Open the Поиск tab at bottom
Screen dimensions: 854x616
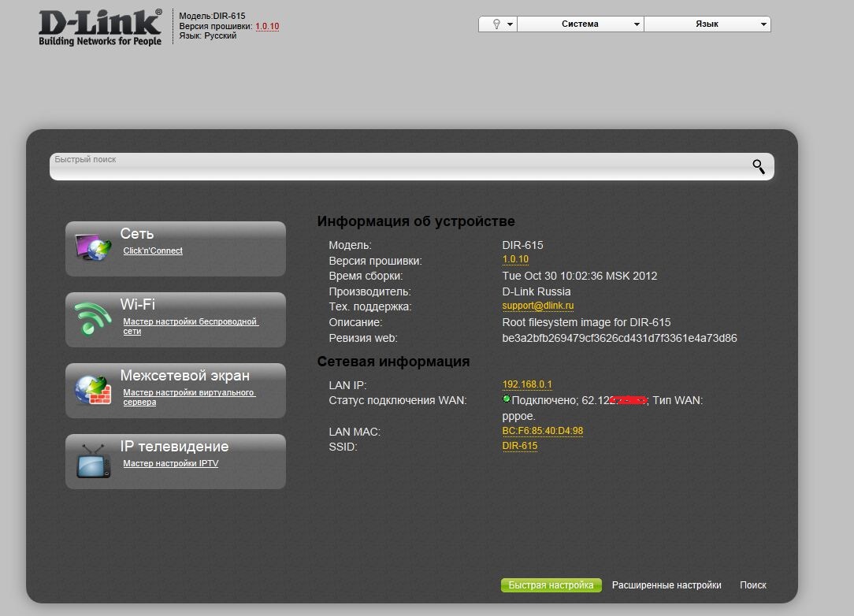753,585
